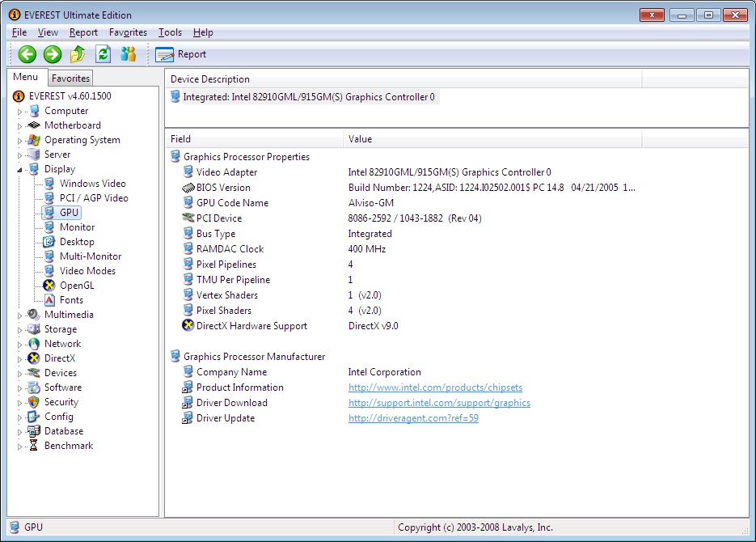Switch to the Menu tab

coord(26,77)
